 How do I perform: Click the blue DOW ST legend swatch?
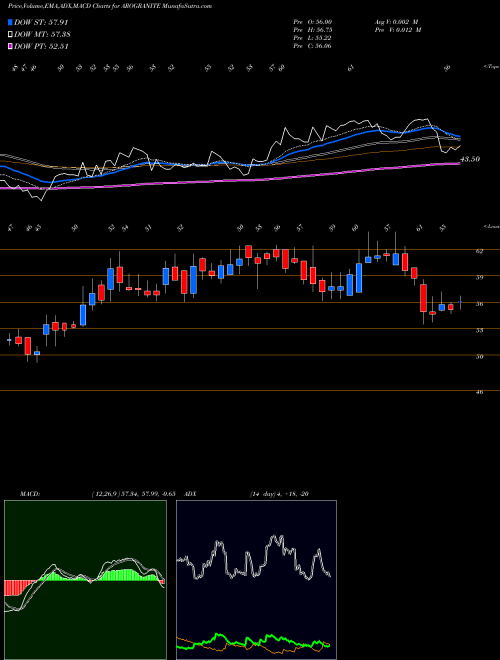coord(11,22)
